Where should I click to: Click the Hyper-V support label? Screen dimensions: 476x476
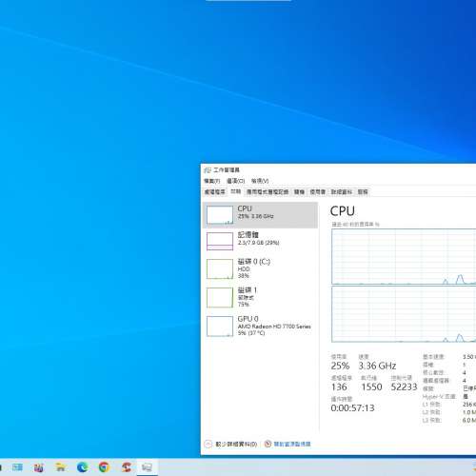pyautogui.click(x=439, y=396)
